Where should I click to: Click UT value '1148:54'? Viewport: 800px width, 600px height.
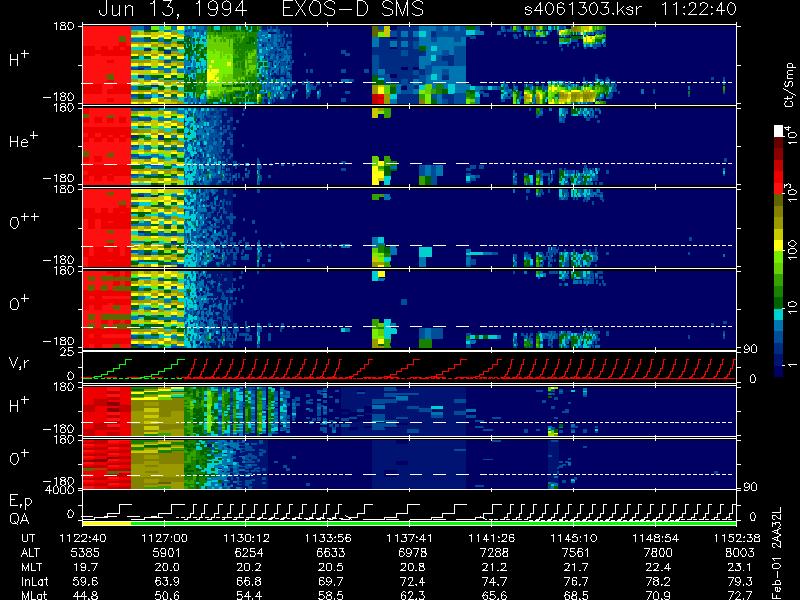tap(655, 538)
